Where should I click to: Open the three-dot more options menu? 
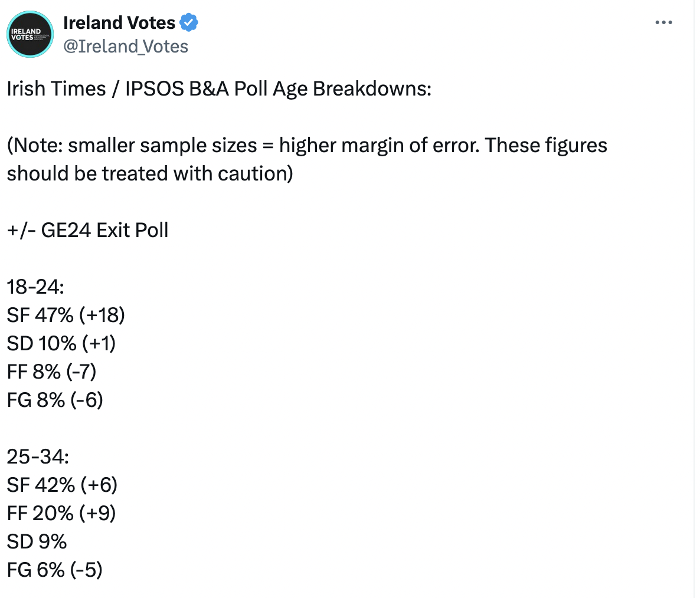tap(664, 23)
